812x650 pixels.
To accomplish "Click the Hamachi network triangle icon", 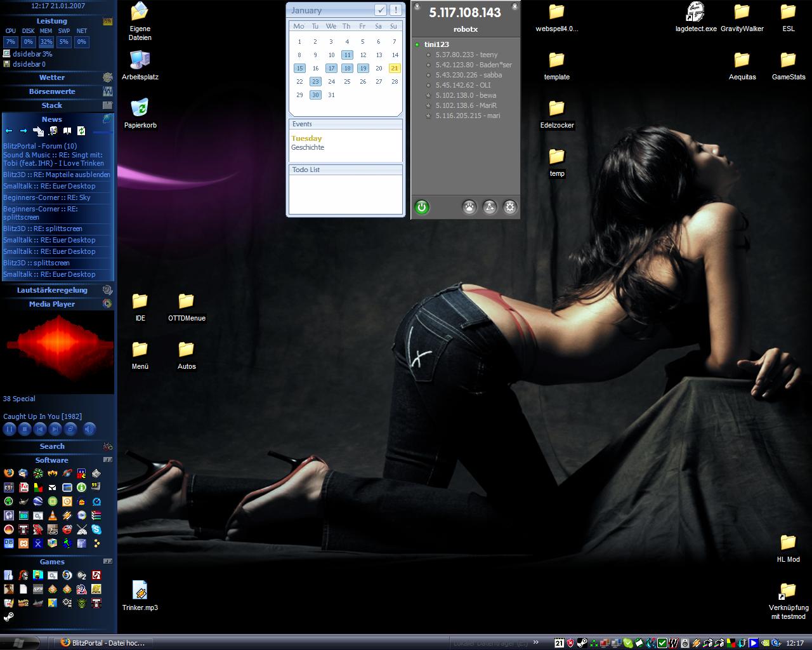I will [489, 207].
